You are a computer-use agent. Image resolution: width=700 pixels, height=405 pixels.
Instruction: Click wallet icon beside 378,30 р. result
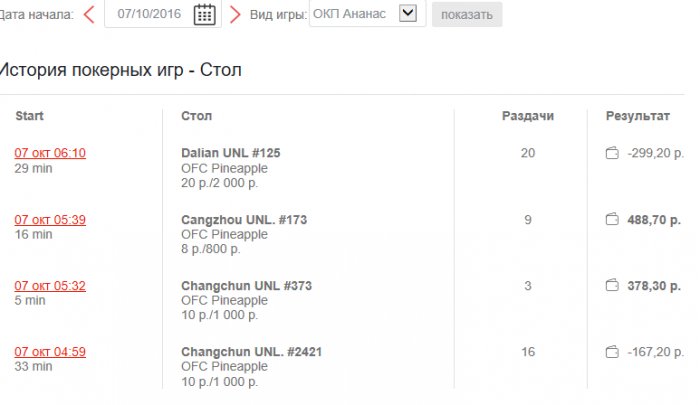[x=612, y=286]
